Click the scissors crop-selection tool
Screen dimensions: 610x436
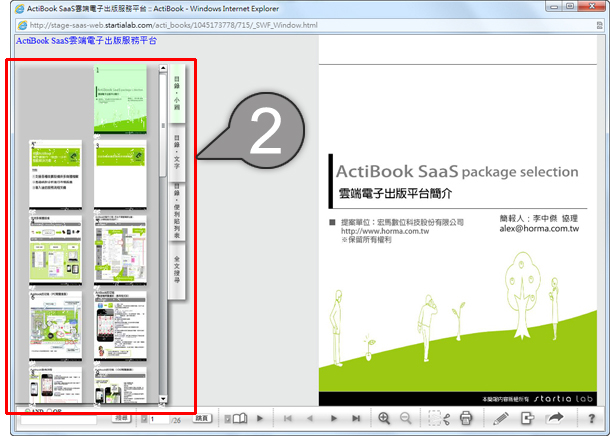(x=439, y=418)
